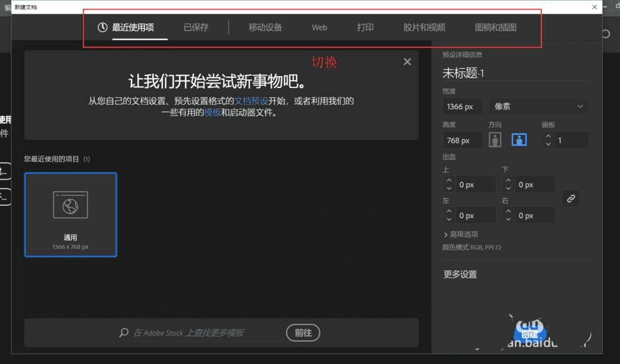This screenshot has height=364, width=620.
Task: Click the 画板 count field showing 1
Action: tap(572, 140)
